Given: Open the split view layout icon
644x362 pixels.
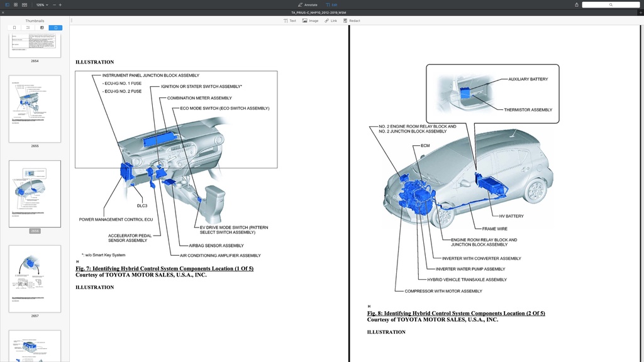Looking at the screenshot, I should pos(25,5).
